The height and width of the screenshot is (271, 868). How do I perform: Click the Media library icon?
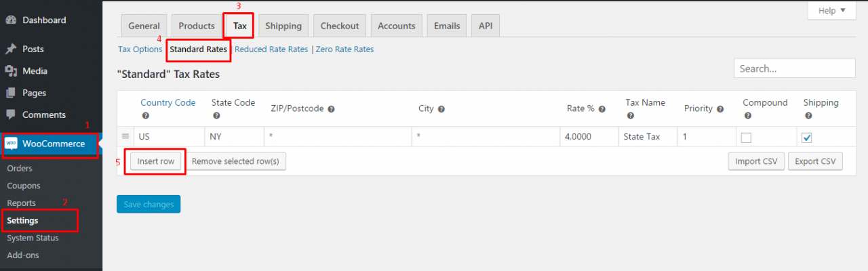click(x=11, y=71)
